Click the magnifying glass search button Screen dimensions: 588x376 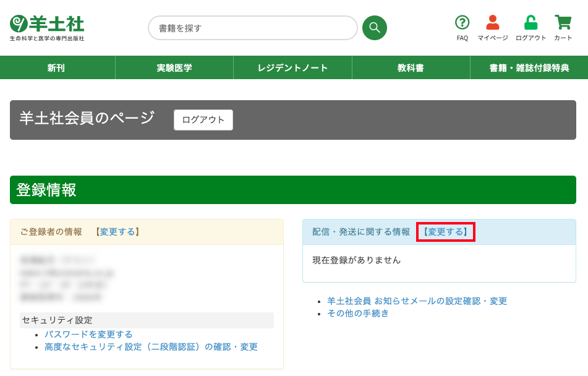(x=374, y=28)
